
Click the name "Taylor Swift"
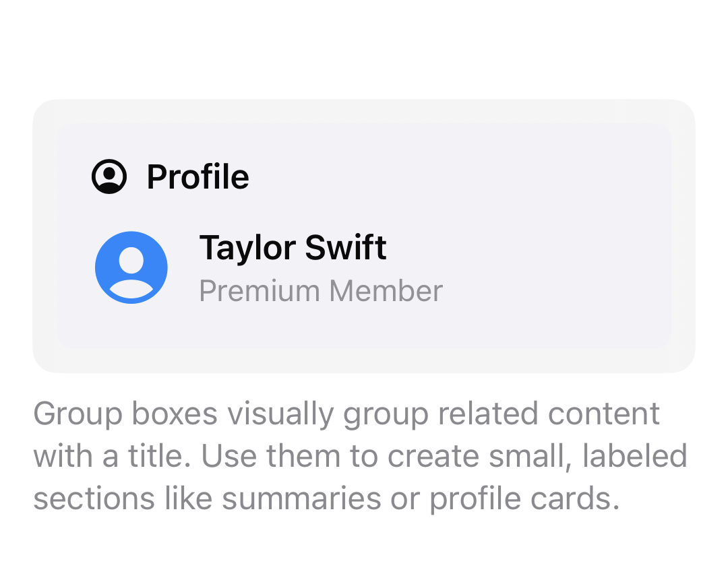coord(293,247)
